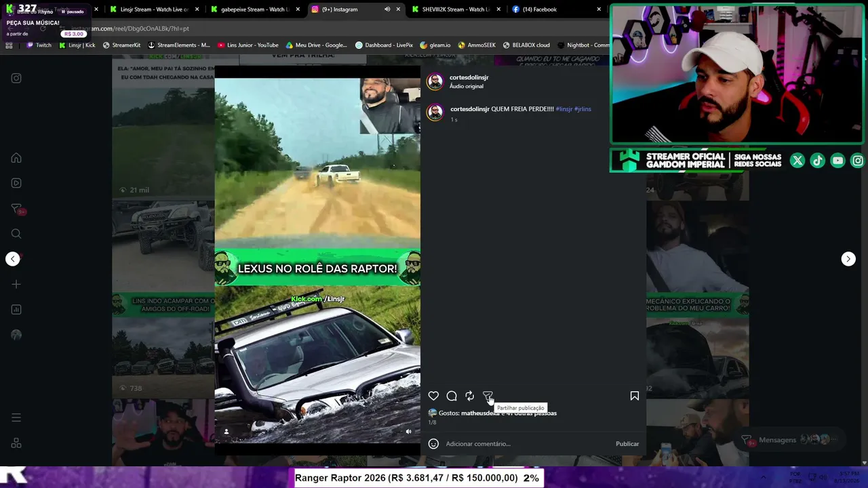Open the gleam.io bookmark
The height and width of the screenshot is (488, 868).
pyautogui.click(x=435, y=45)
